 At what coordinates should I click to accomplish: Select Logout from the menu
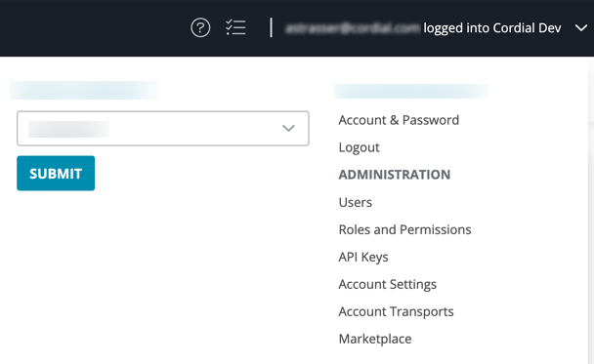[359, 147]
